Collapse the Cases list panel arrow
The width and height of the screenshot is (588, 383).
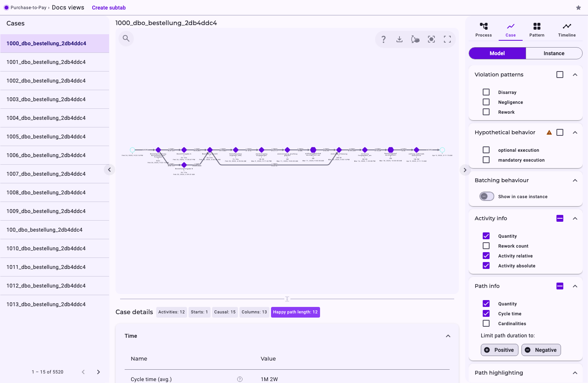click(x=109, y=170)
